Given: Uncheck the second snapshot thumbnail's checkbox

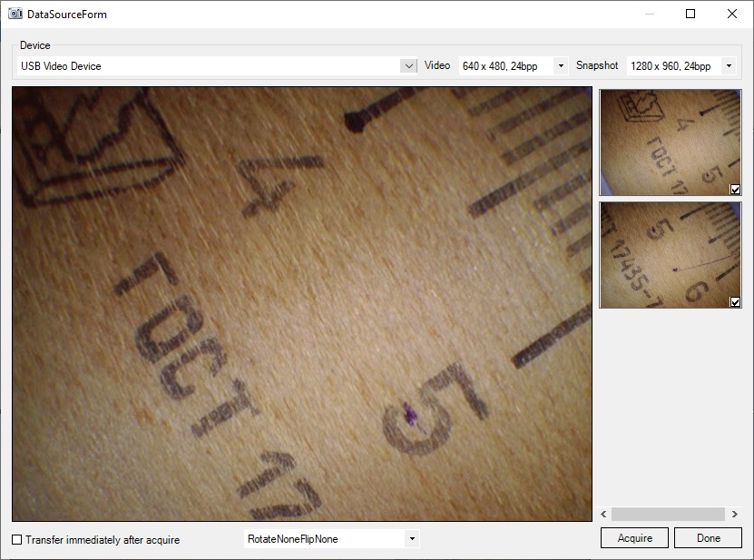Looking at the screenshot, I should (x=735, y=301).
